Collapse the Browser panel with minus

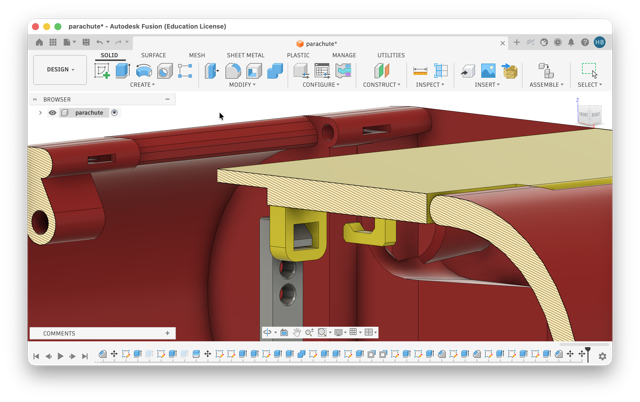(167, 99)
